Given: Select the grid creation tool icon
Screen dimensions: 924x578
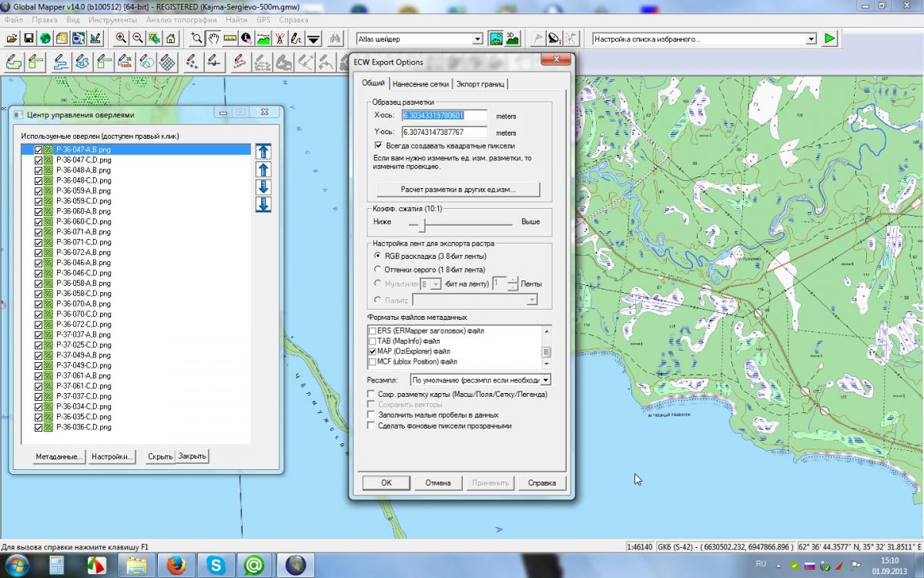Looking at the screenshot, I should pyautogui.click(x=167, y=62).
